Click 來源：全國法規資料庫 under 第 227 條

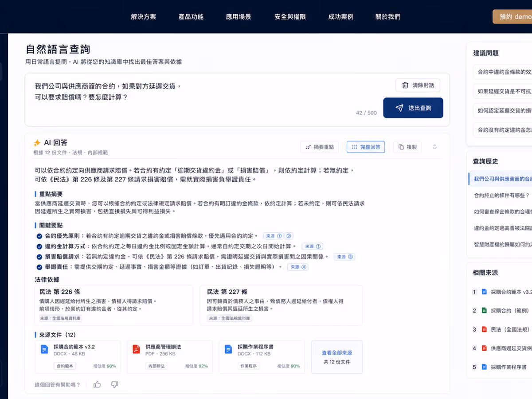pyautogui.click(x=230, y=318)
